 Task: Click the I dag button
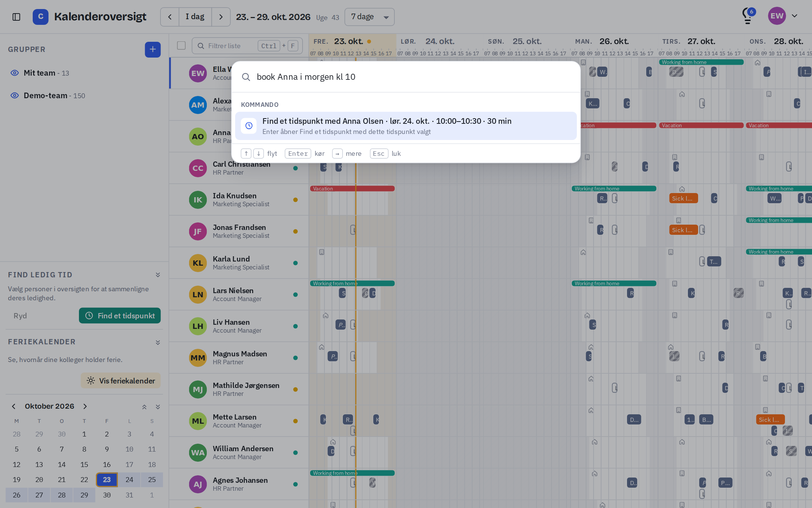click(195, 17)
